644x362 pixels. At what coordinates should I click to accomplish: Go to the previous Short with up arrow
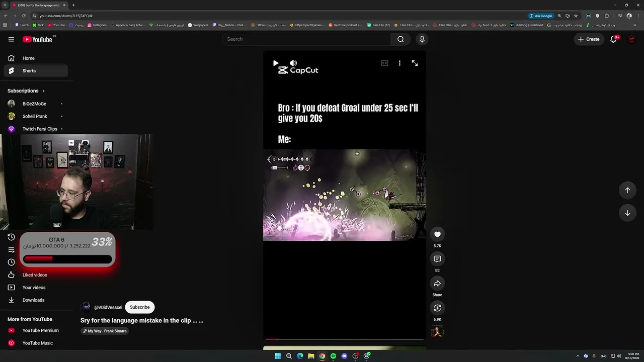(627, 190)
